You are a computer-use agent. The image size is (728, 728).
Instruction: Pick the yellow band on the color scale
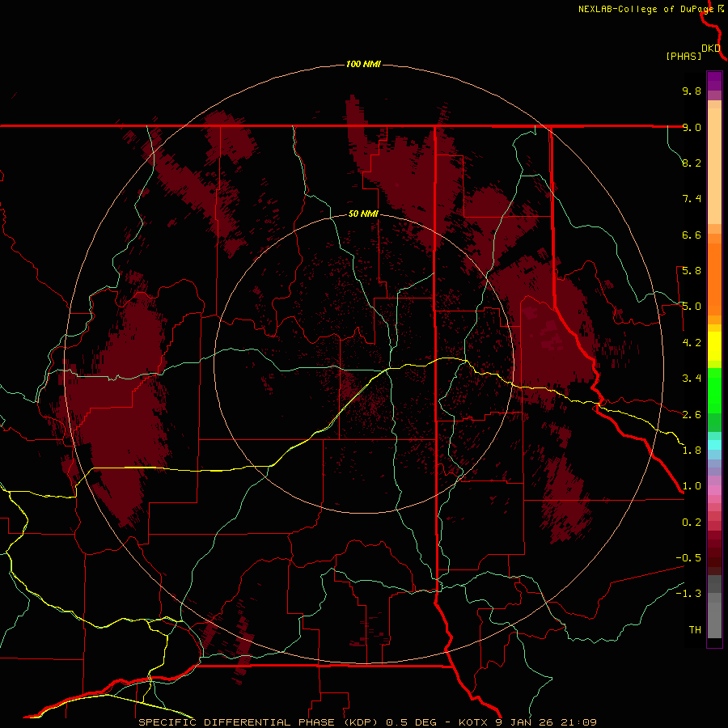(714, 346)
